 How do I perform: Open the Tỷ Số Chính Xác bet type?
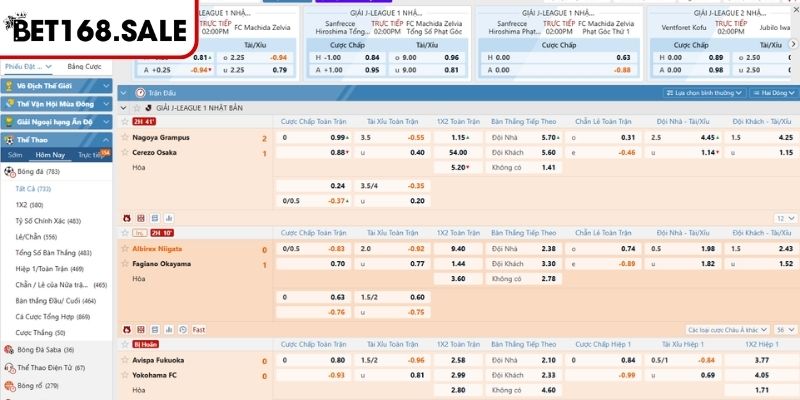(47, 220)
